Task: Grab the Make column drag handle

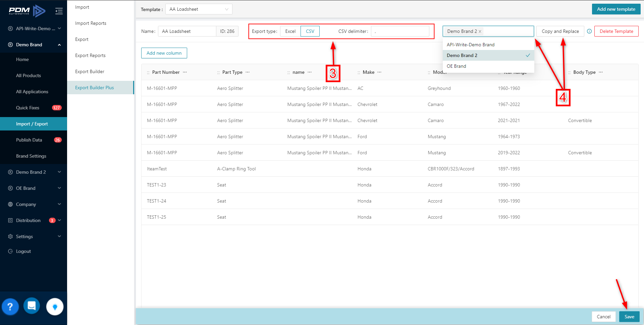Action: (x=359, y=72)
